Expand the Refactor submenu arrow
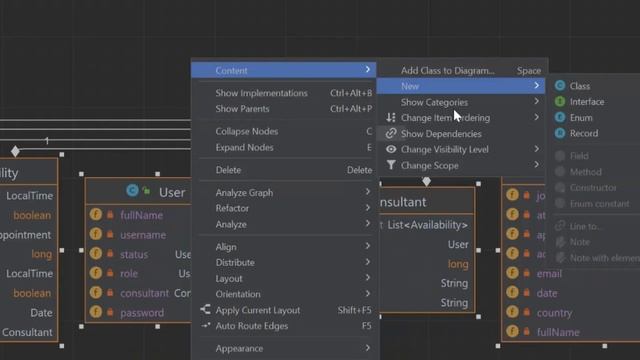The height and width of the screenshot is (360, 640). pyautogui.click(x=368, y=208)
